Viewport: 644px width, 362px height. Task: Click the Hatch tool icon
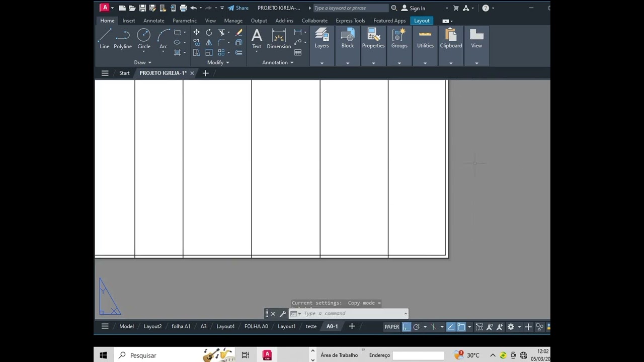177,52
